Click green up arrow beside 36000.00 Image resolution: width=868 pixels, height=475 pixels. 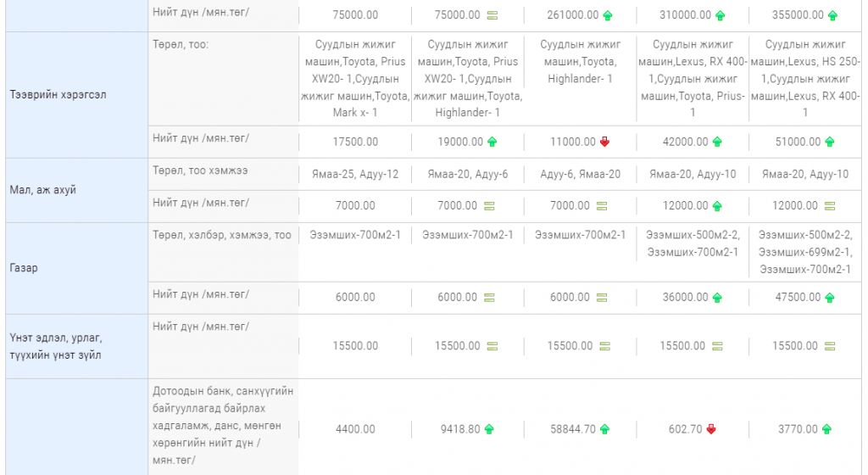tap(717, 298)
